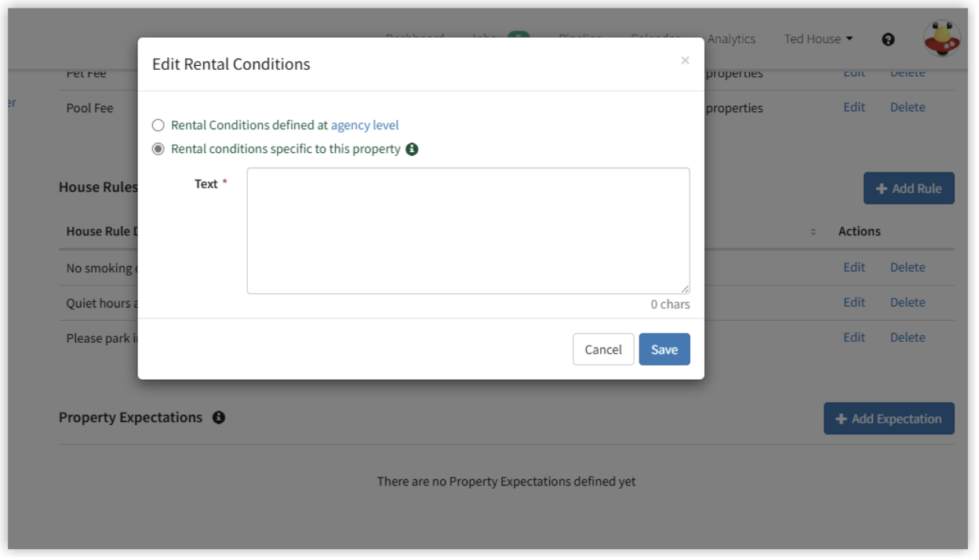Delete the Pet Fee entry
The image size is (979, 560).
pos(908,72)
